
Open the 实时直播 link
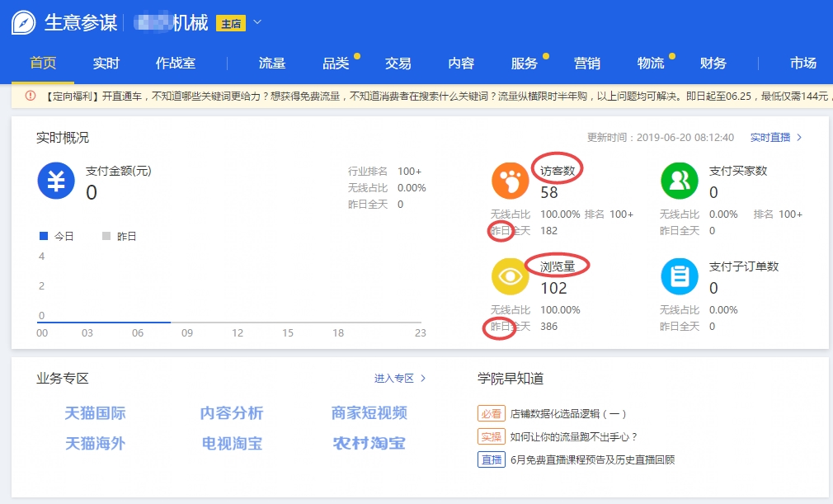click(770, 138)
